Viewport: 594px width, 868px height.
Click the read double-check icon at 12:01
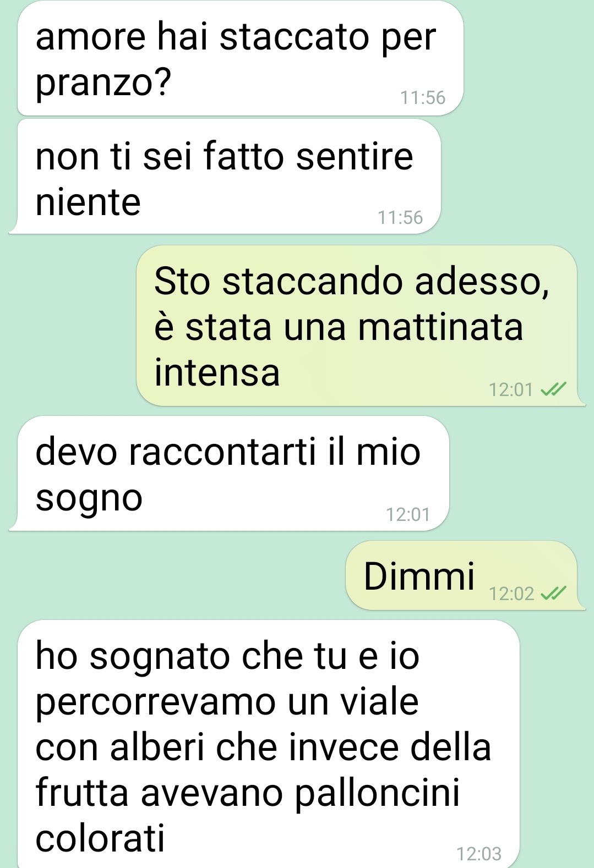(553, 389)
